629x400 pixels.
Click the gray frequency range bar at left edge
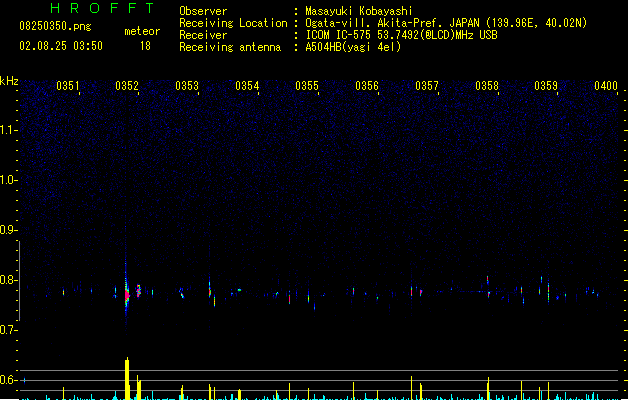[x=19, y=280]
